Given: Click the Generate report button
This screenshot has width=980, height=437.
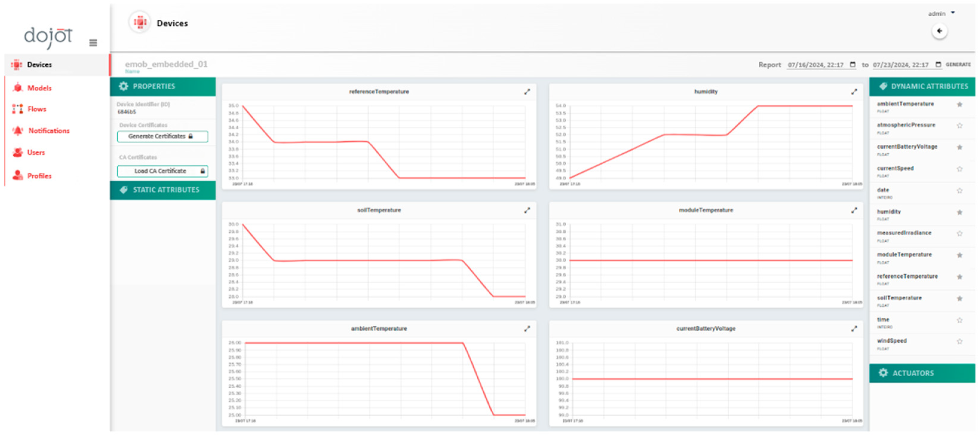Looking at the screenshot, I should (958, 64).
